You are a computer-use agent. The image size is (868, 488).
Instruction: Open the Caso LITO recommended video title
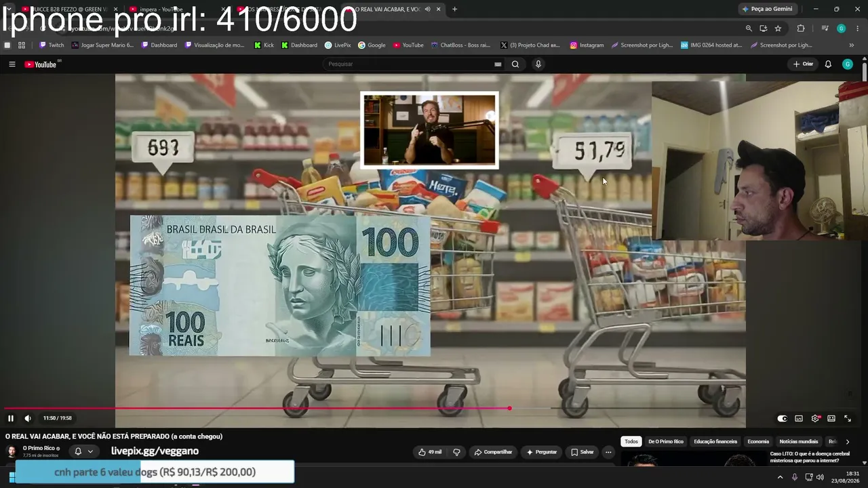(x=810, y=457)
